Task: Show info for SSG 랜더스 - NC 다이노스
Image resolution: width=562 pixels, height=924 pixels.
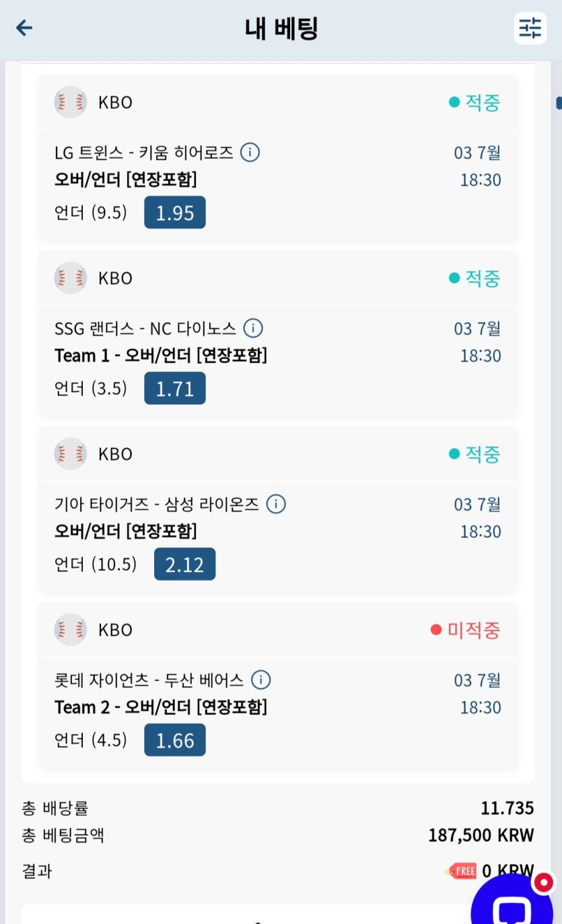Action: click(252, 328)
